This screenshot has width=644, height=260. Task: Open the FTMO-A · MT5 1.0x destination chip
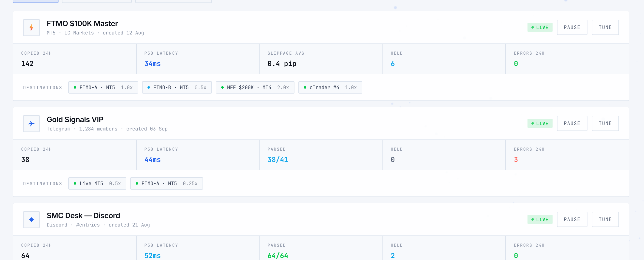pos(103,87)
